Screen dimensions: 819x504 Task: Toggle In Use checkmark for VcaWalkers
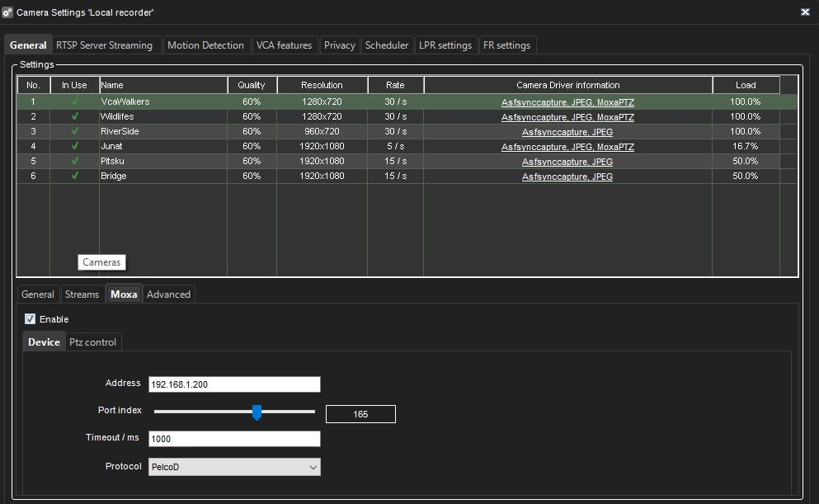pos(74,102)
